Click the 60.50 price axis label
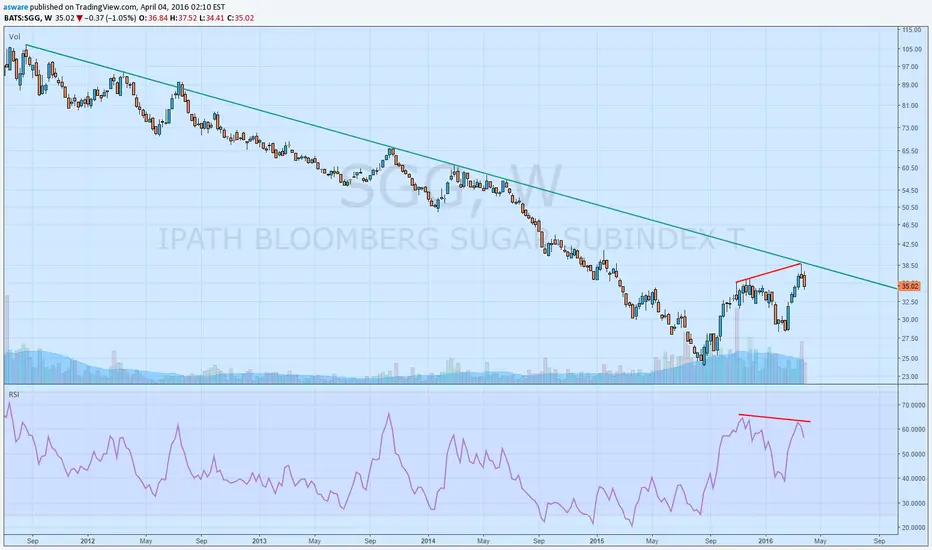This screenshot has height=550, width=932. 910,168
